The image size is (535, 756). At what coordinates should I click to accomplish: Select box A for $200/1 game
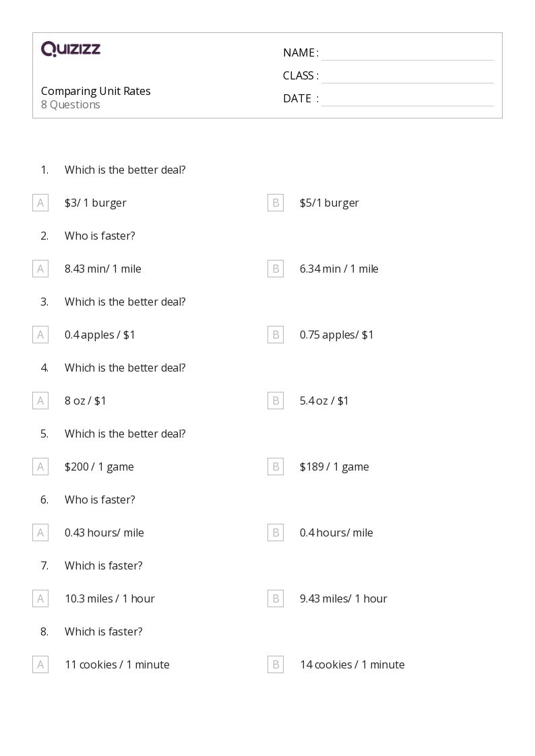point(40,467)
